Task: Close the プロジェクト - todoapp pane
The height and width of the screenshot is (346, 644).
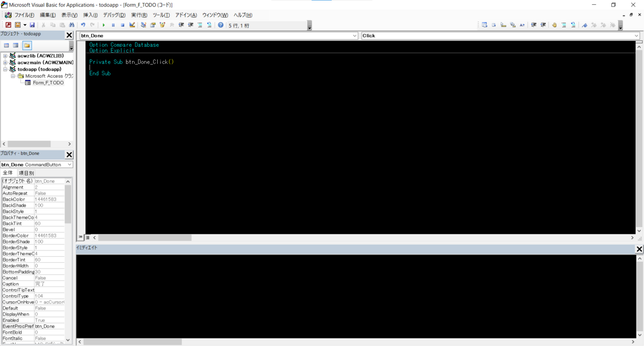Action: (69, 35)
